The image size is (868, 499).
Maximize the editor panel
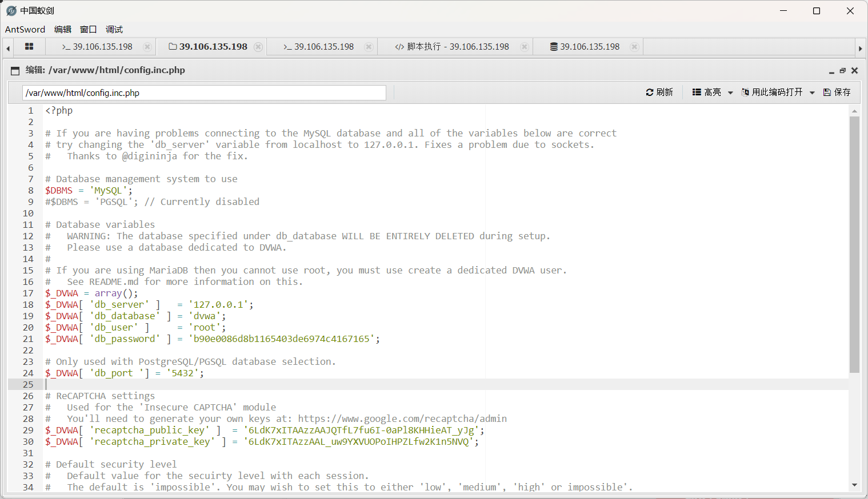pos(842,71)
